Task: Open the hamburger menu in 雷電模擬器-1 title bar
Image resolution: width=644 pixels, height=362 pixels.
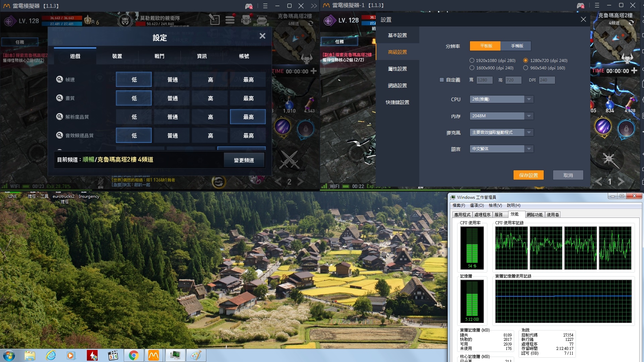Action: (x=597, y=5)
